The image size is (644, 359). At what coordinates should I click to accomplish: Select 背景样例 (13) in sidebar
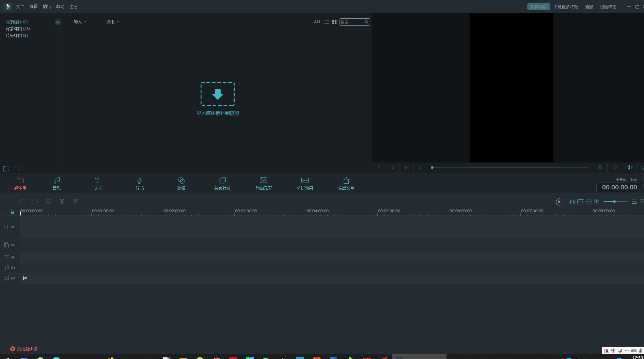click(18, 29)
